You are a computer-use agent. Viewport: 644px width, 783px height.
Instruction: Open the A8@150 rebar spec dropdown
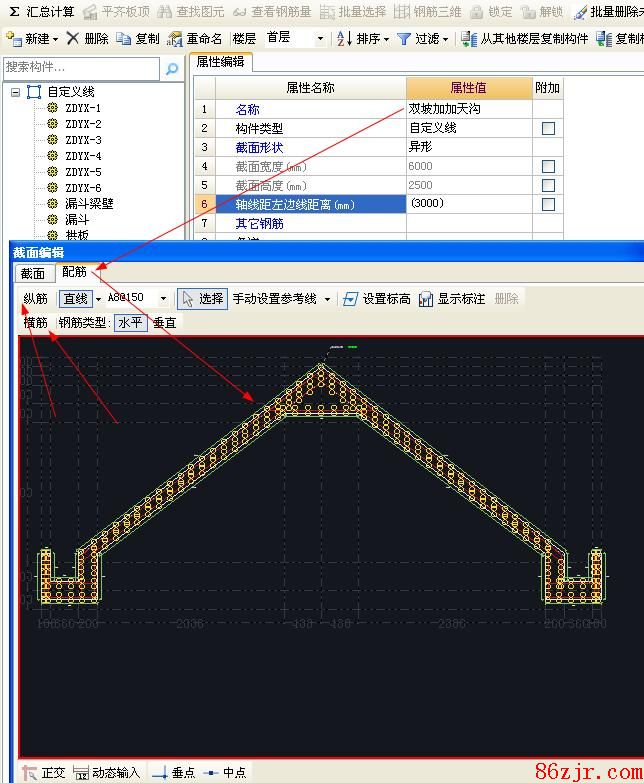(x=164, y=299)
